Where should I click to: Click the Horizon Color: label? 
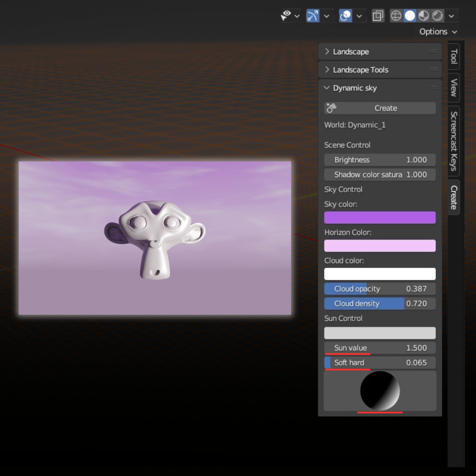(x=348, y=233)
